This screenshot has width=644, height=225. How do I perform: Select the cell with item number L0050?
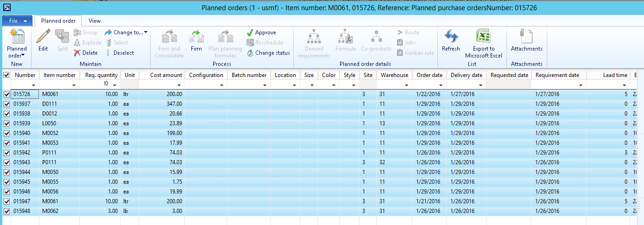[59, 123]
